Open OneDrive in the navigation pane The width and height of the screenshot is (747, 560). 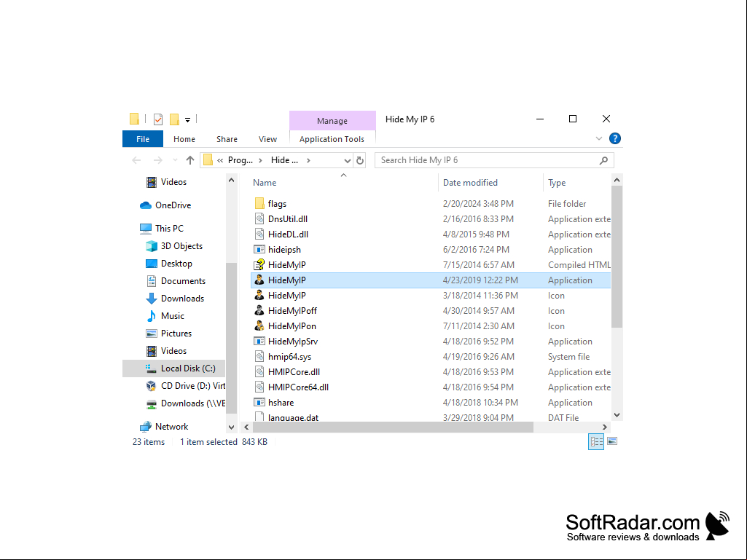click(x=173, y=205)
